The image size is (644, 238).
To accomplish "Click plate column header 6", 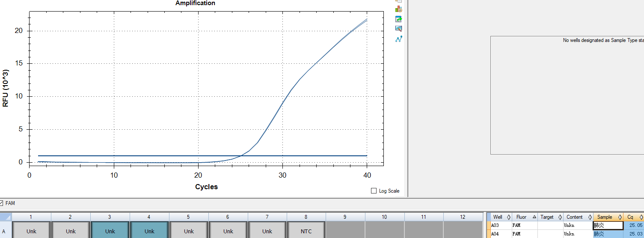I will point(228,217).
